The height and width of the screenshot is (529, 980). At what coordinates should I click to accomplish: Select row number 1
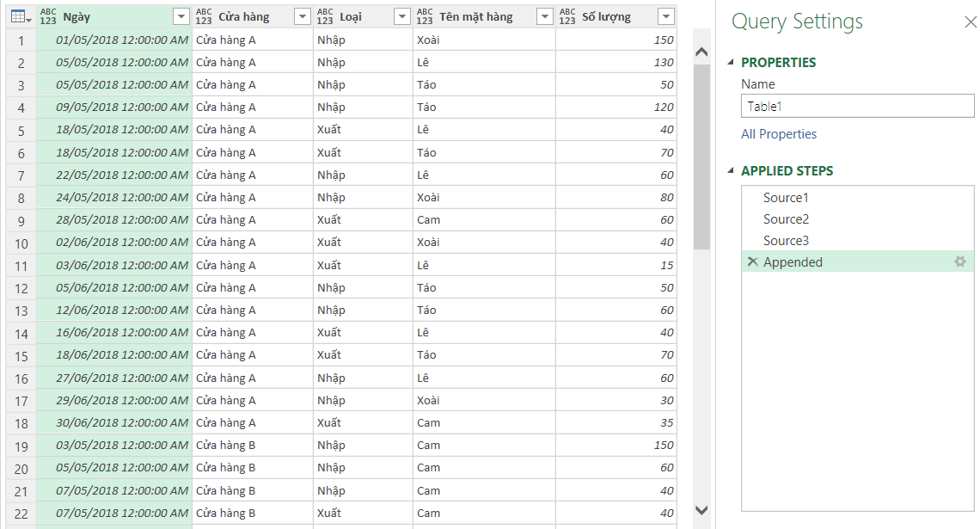click(21, 40)
